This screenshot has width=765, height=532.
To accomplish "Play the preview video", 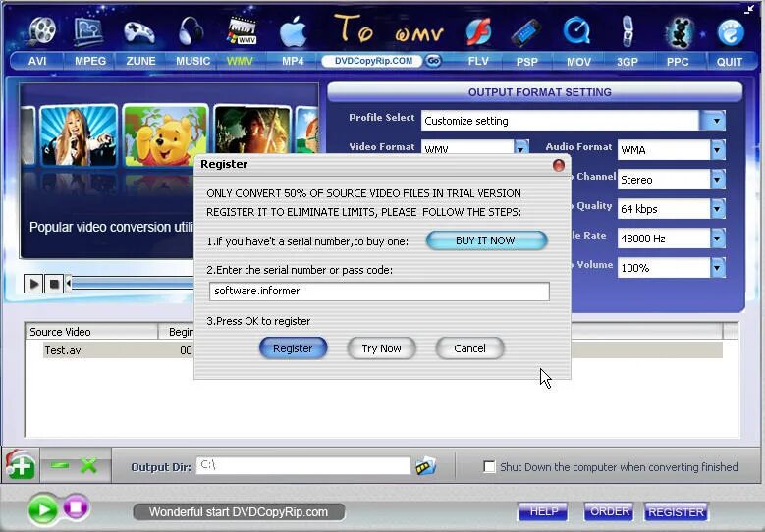I will (x=33, y=284).
